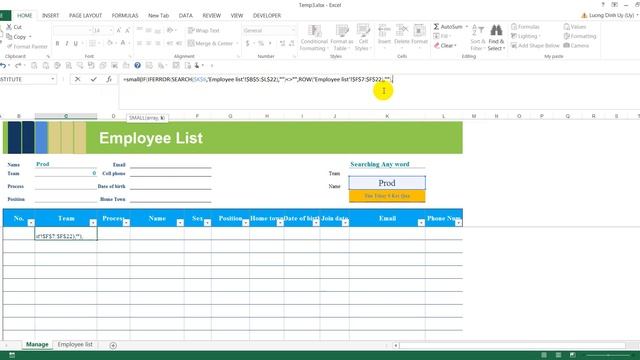Open the HOME ribbon tab
Viewport: 640px width, 360px height.
(x=24, y=16)
